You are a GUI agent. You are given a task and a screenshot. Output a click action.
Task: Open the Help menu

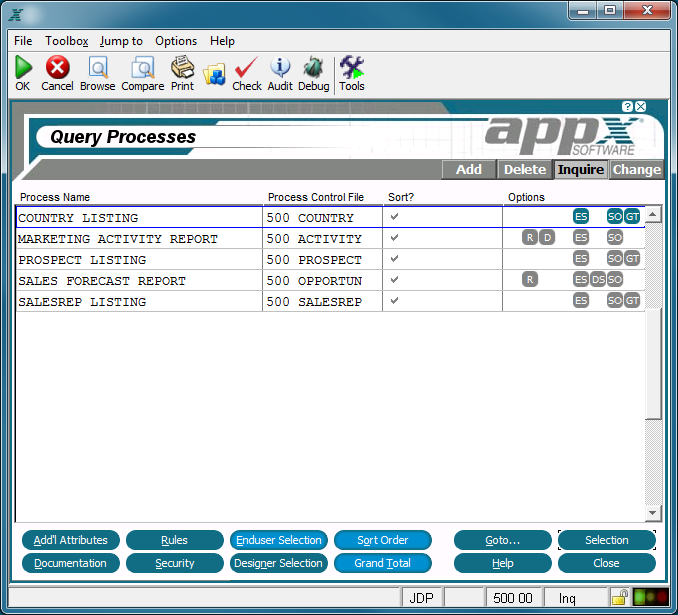222,41
